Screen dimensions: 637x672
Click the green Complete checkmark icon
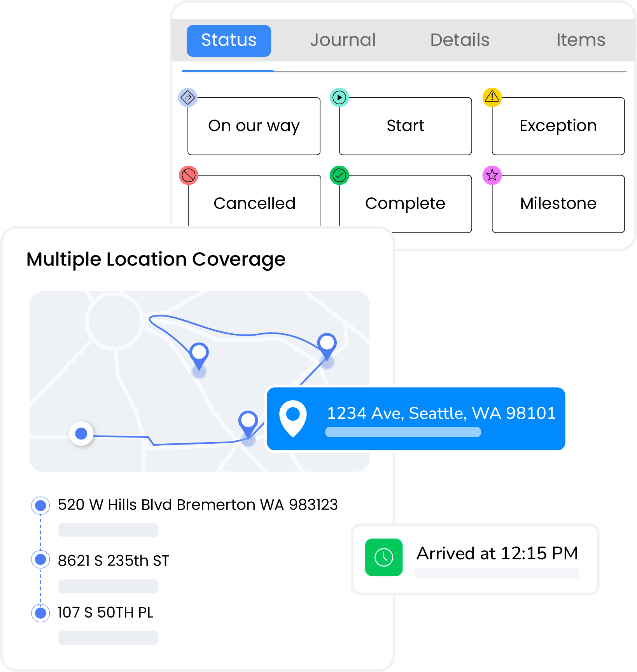[339, 175]
